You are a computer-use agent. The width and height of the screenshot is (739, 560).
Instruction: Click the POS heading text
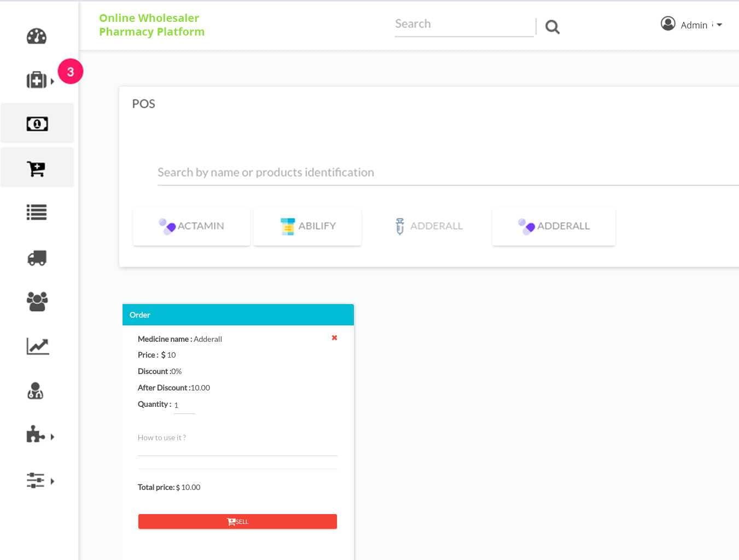(144, 104)
